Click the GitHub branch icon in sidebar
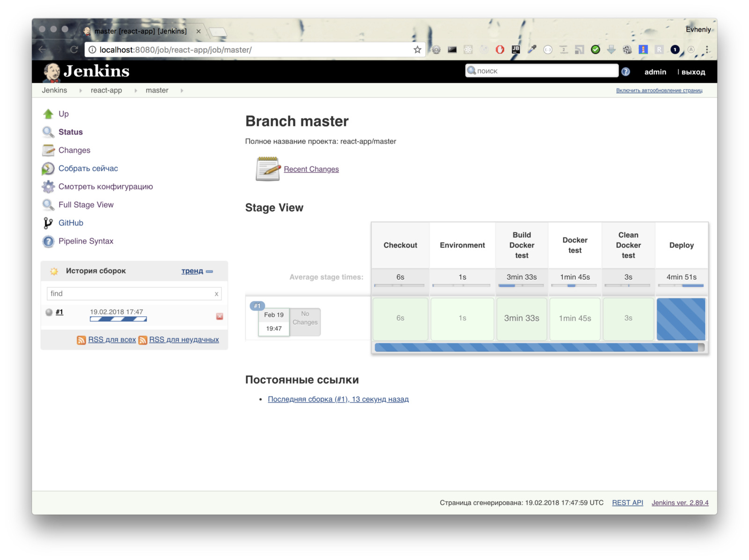This screenshot has height=560, width=749. [x=48, y=223]
